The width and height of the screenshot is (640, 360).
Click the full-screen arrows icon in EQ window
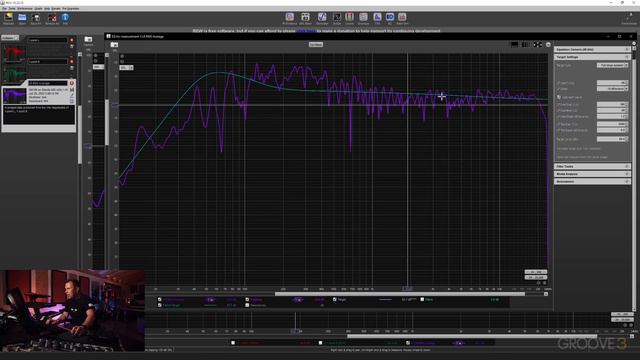538,44
